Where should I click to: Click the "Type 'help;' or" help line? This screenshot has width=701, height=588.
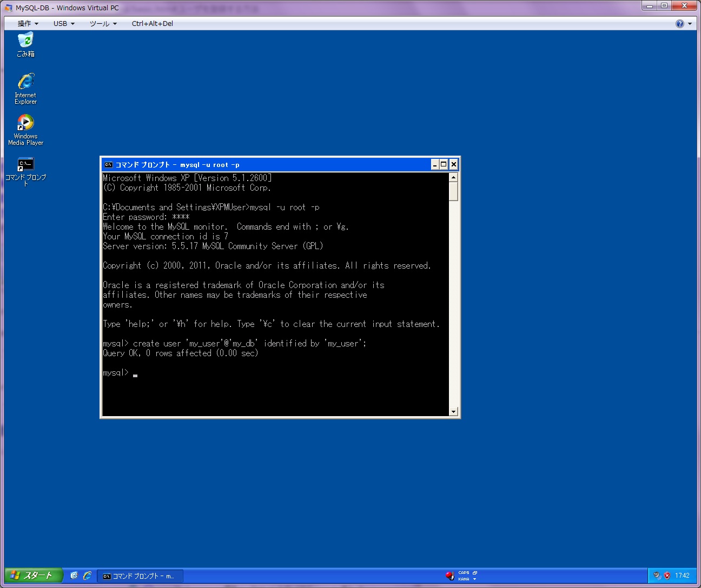point(272,324)
